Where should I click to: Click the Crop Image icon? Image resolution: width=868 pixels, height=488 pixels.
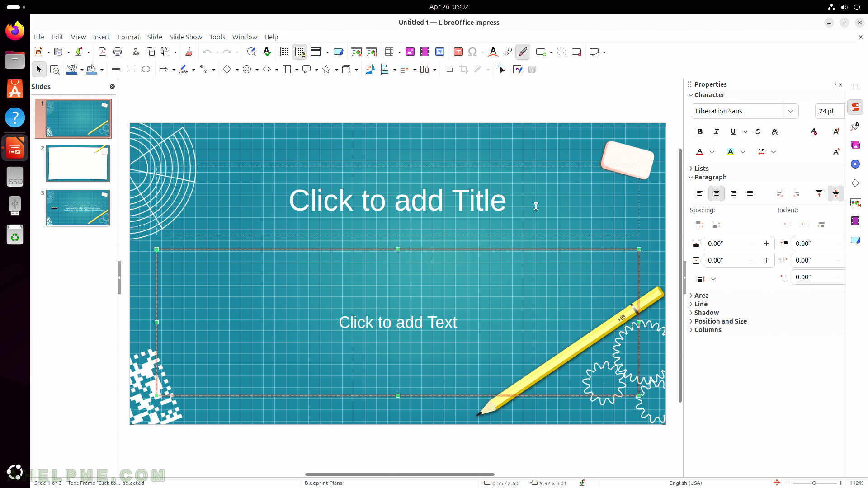coord(463,69)
